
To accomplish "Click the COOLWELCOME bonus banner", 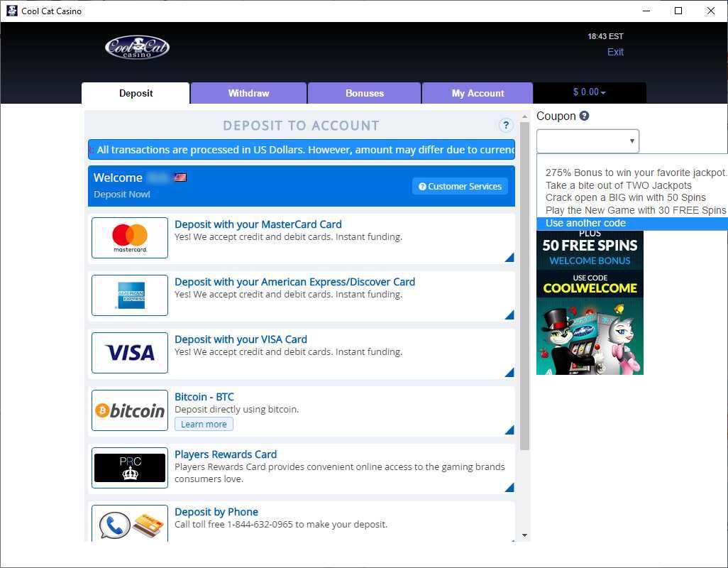I will pos(590,302).
